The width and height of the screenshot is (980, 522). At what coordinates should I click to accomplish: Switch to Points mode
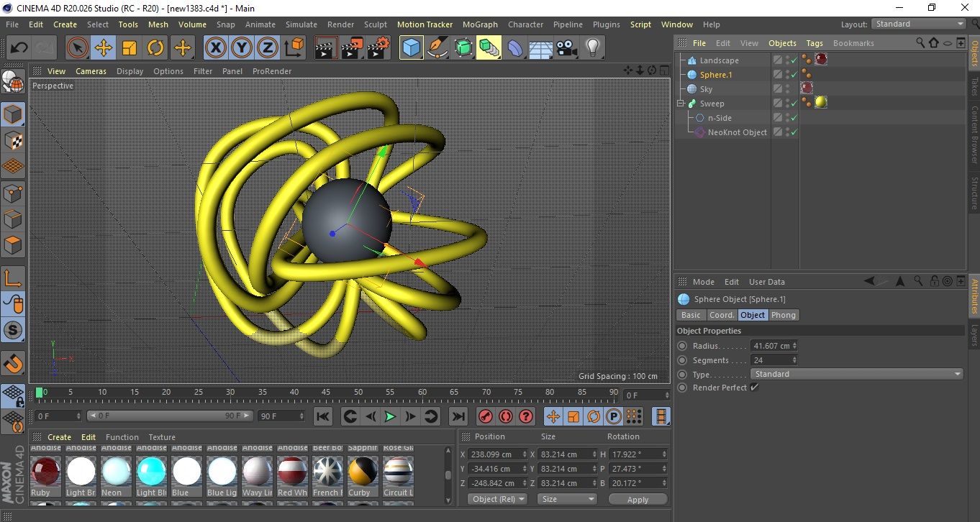coord(13,193)
